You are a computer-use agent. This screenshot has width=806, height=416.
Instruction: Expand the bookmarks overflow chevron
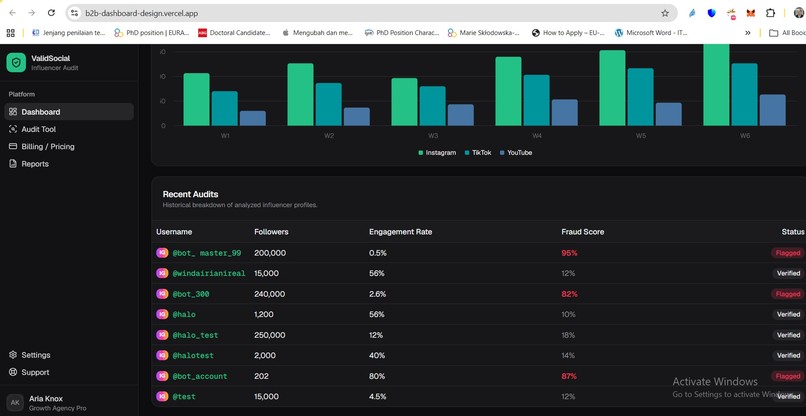click(x=747, y=33)
